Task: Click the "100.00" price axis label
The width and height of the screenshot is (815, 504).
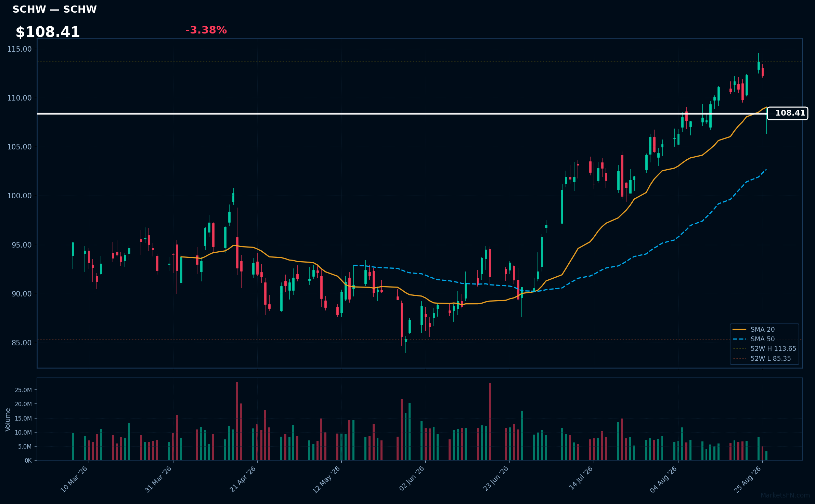Action: [x=20, y=196]
